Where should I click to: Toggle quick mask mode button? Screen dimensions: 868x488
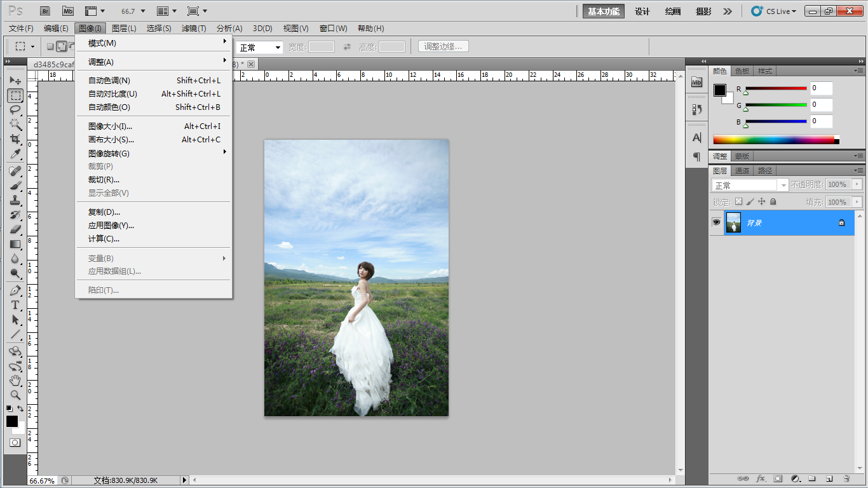[x=15, y=442]
